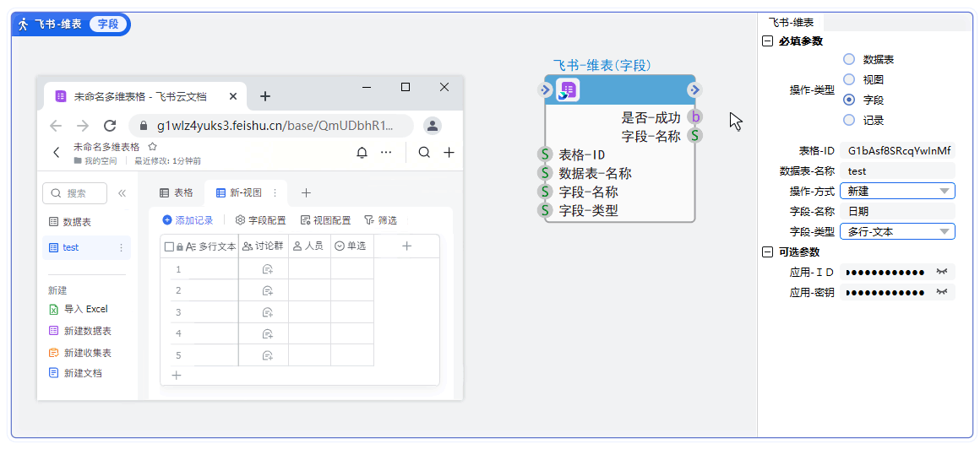Open the 新-视图 tab options menu

[275, 193]
